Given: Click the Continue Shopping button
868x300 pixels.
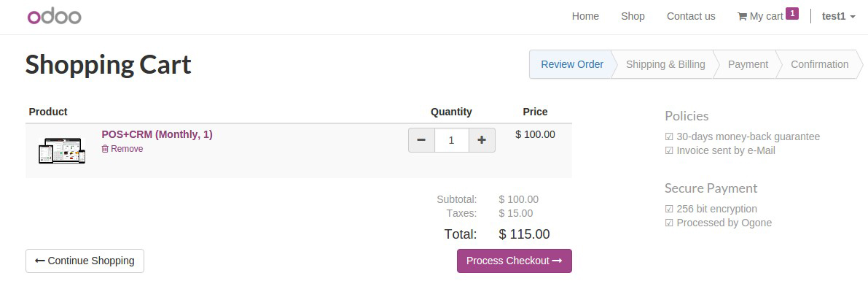Looking at the screenshot, I should tap(85, 261).
